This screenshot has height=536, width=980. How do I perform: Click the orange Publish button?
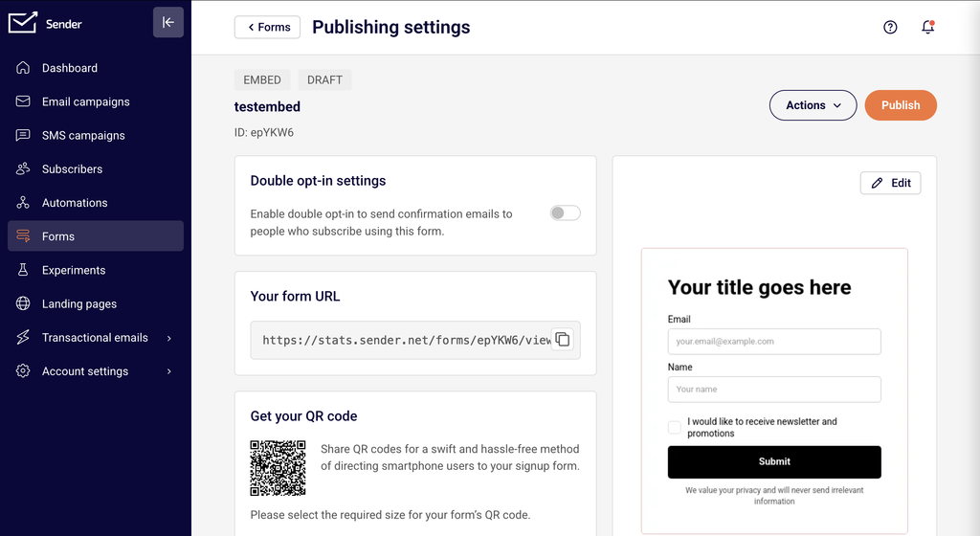(901, 105)
